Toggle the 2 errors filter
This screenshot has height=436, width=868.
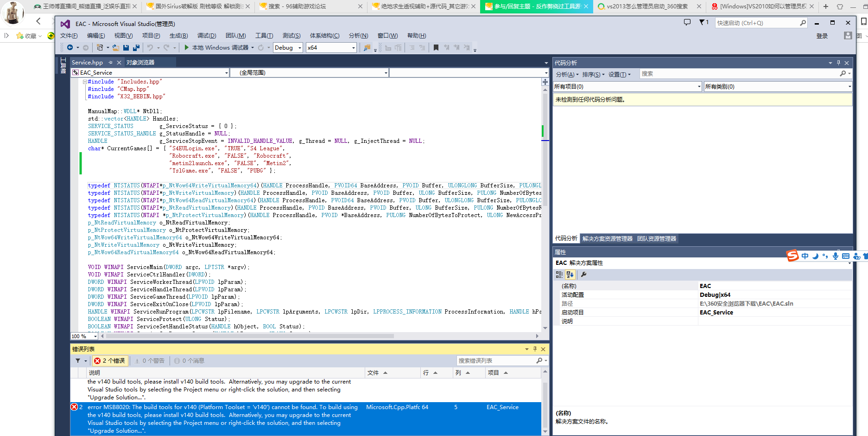pyautogui.click(x=109, y=361)
